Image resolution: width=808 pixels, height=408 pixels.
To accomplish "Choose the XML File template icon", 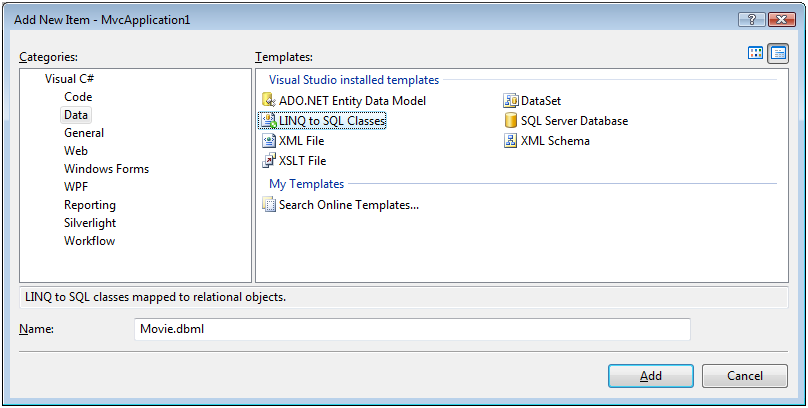I will click(x=268, y=141).
